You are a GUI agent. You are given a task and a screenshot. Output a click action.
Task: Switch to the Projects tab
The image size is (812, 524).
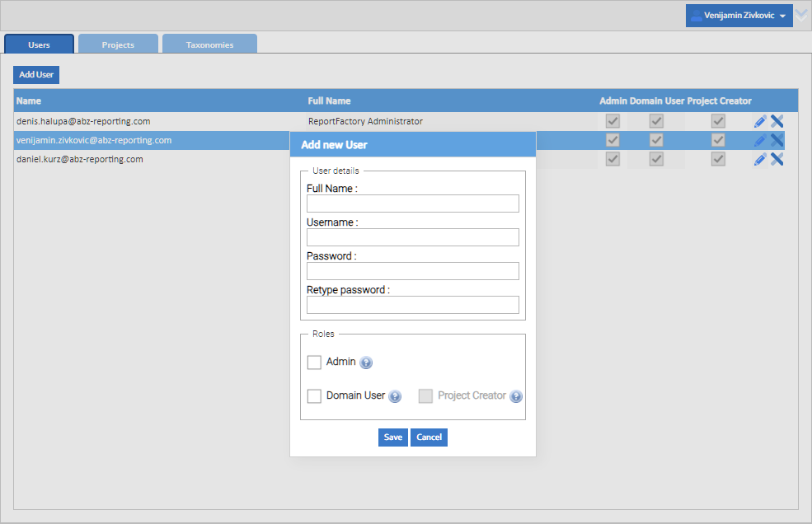[118, 44]
